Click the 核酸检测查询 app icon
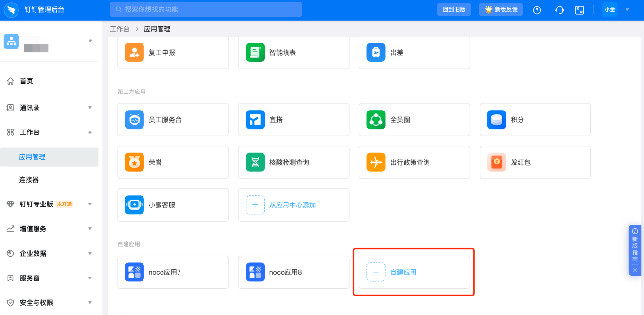This screenshot has width=644, height=315. (255, 162)
